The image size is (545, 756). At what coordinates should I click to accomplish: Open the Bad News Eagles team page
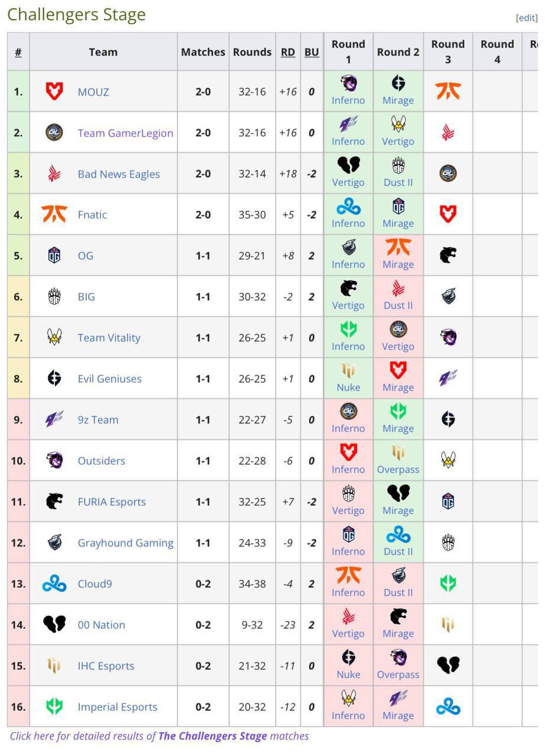(119, 174)
